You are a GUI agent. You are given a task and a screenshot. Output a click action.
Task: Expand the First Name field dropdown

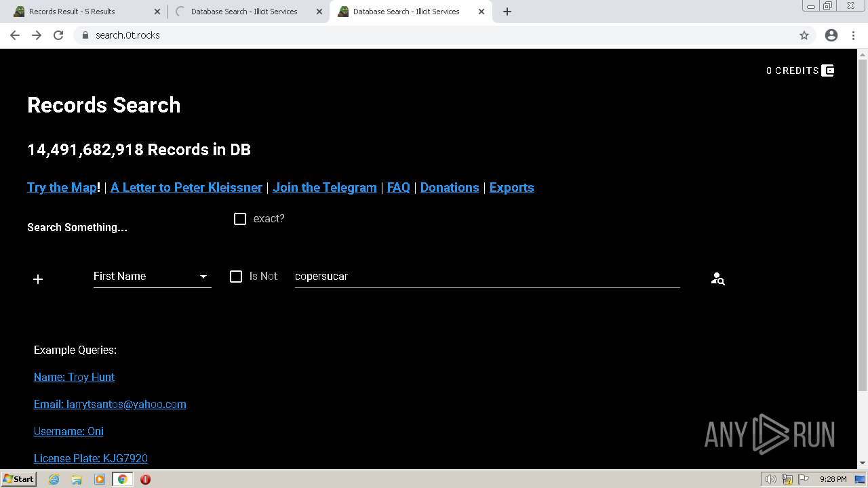click(x=152, y=277)
